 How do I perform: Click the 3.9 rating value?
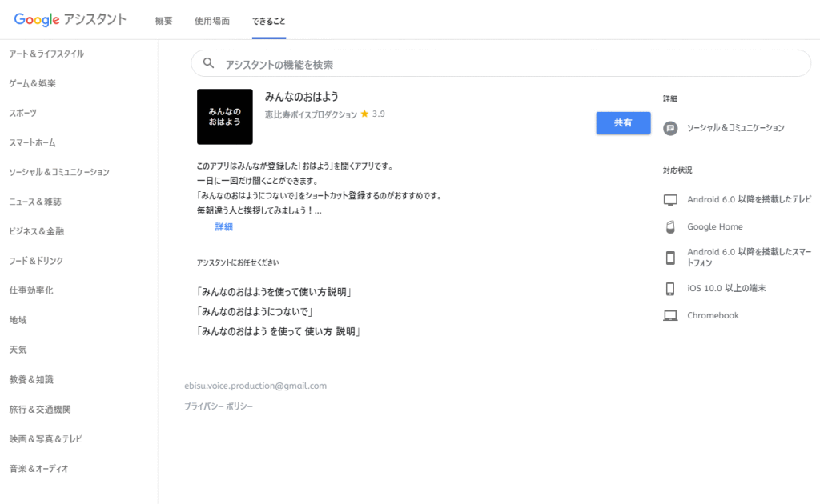[x=379, y=114]
